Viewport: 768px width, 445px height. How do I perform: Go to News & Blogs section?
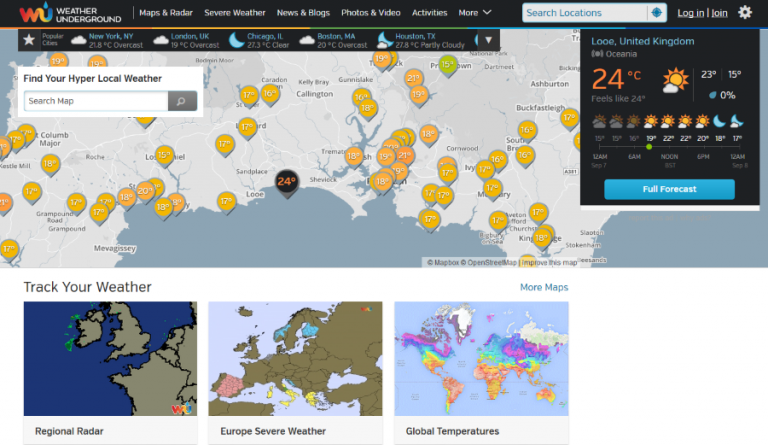point(304,13)
